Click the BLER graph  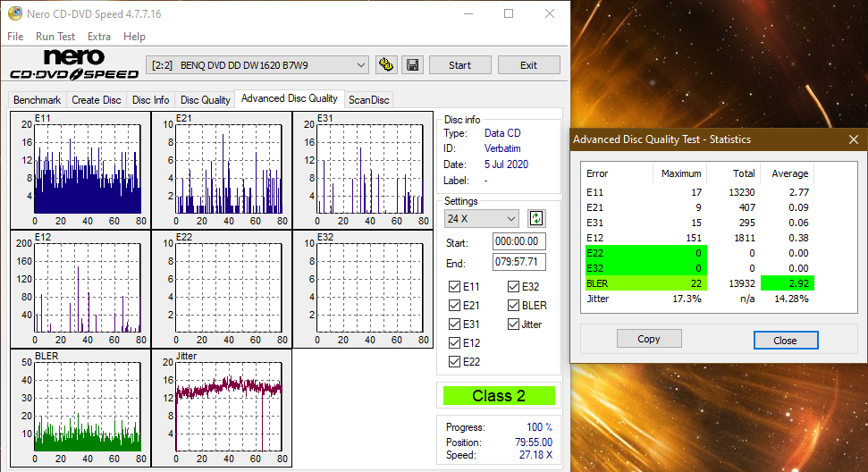point(80,409)
